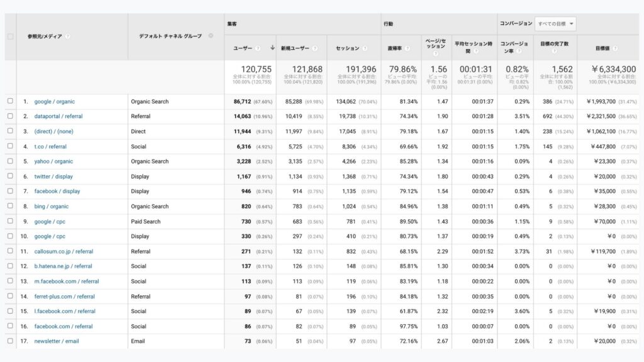644x362 pixels.
Task: Tick the checkbox for yahoo / organic row
Action: pyautogui.click(x=10, y=162)
